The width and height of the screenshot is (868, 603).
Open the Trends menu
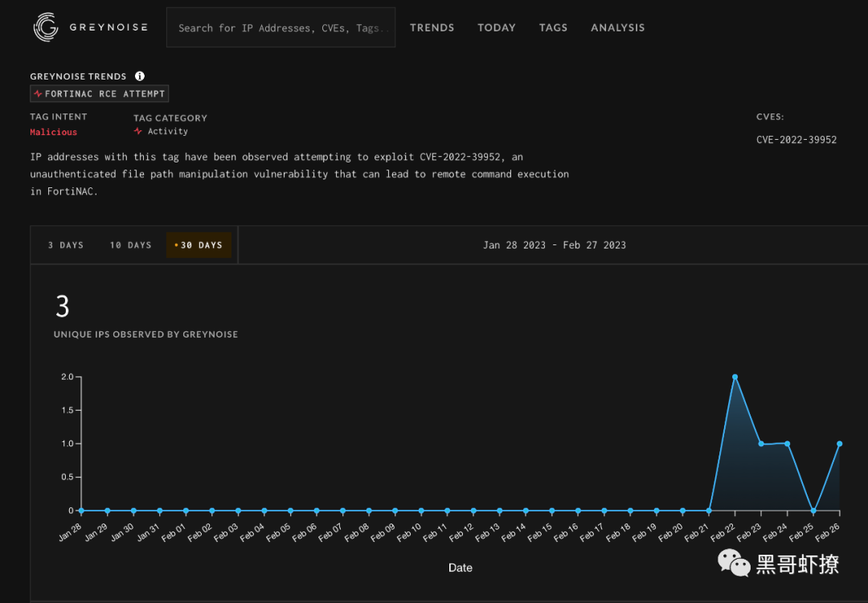click(432, 27)
